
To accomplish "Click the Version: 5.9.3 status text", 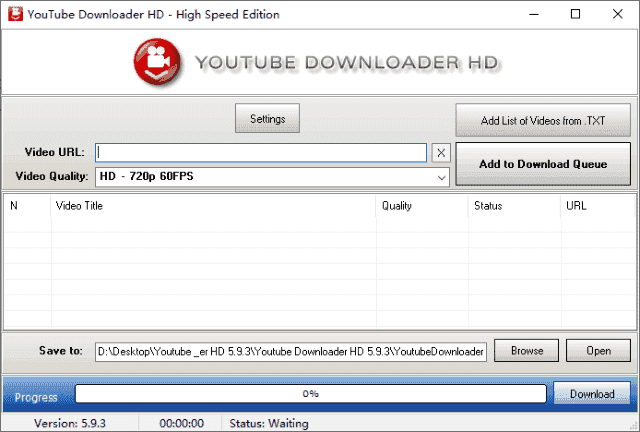I will [70, 423].
